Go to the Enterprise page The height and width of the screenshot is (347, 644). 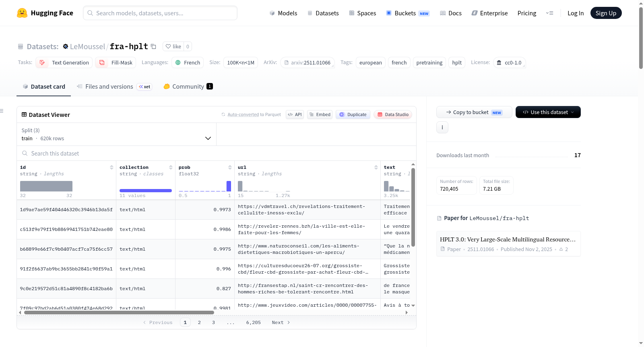[x=489, y=13]
